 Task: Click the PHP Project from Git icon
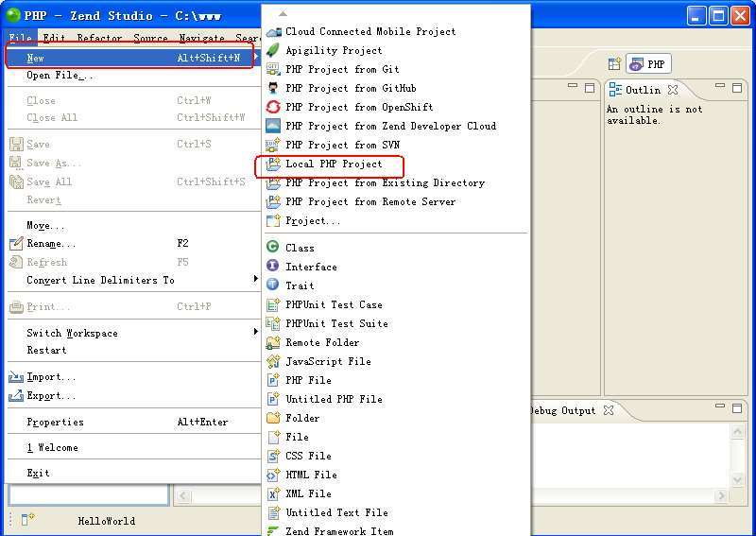(x=273, y=69)
